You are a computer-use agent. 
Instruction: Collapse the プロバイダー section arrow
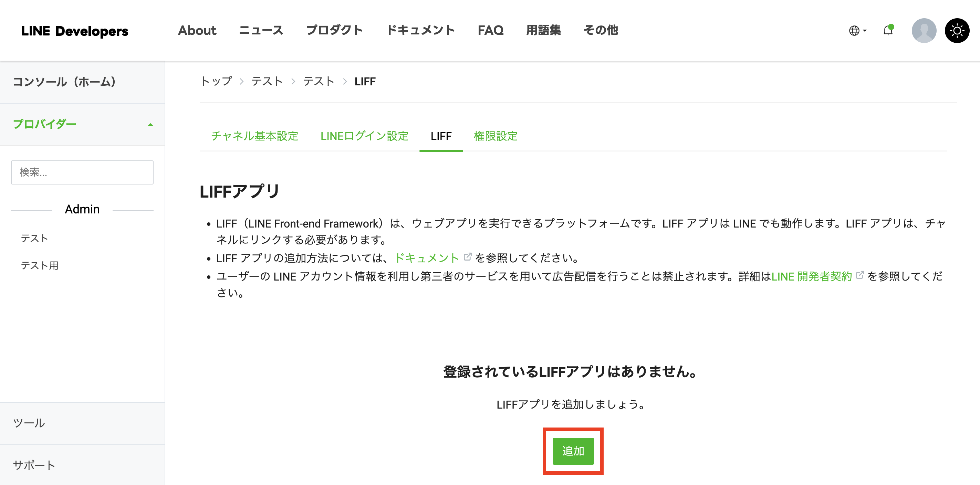pyautogui.click(x=151, y=124)
